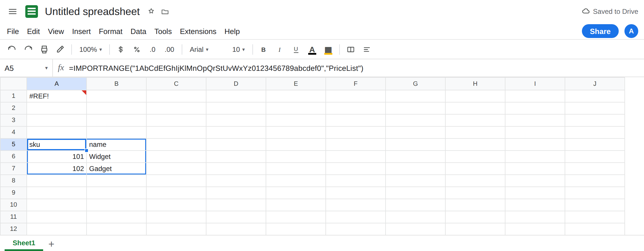Screen dimensions: 644x251
Task: Format selection as currency
Action: (x=121, y=50)
